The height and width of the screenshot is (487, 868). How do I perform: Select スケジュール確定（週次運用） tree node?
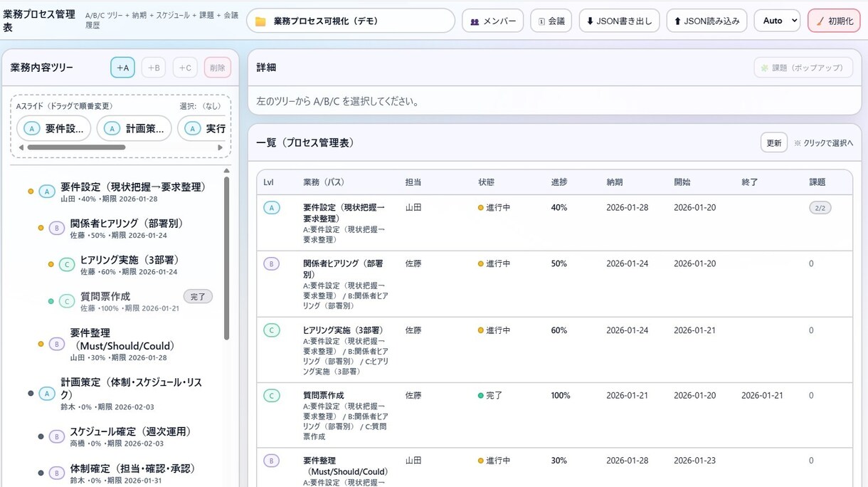point(131,431)
